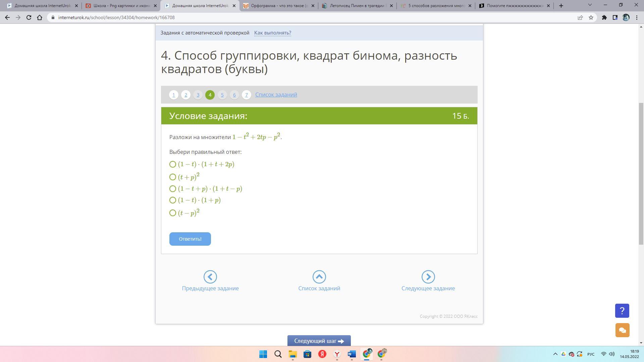Open the Как выполнять? link
Image resolution: width=644 pixels, height=362 pixels.
[272, 33]
